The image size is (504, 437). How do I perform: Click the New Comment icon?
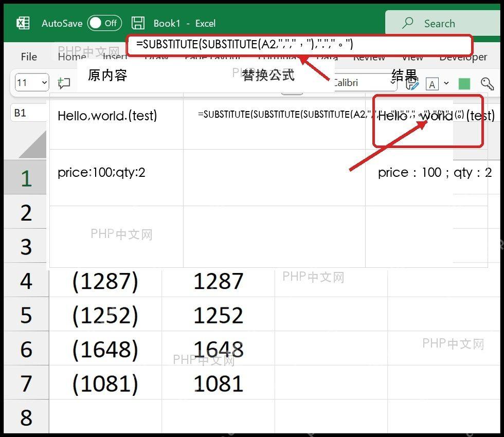[64, 83]
